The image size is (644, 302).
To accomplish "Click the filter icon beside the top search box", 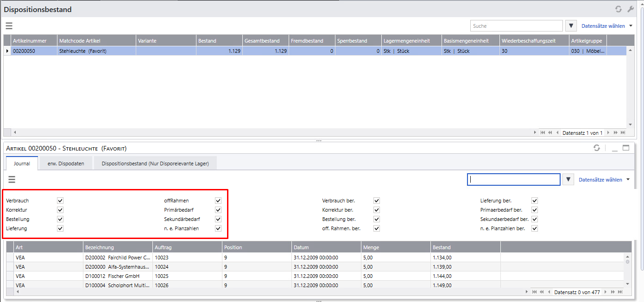I will 571,26.
